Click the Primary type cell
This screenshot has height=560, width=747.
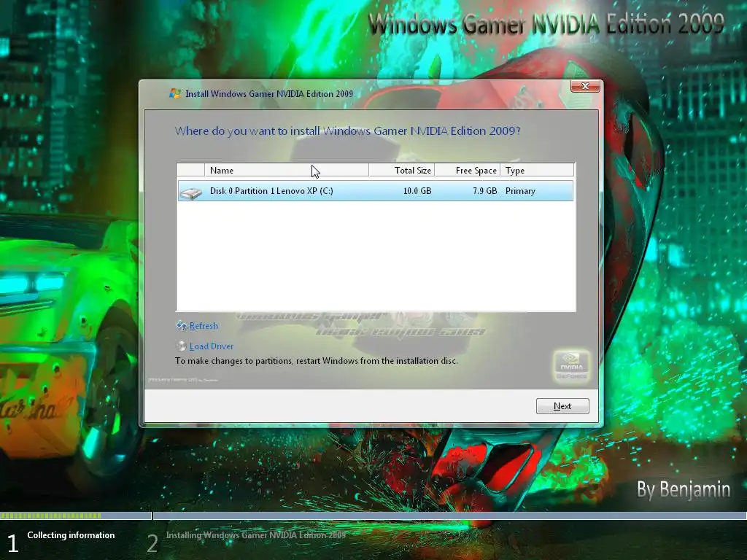coord(520,191)
